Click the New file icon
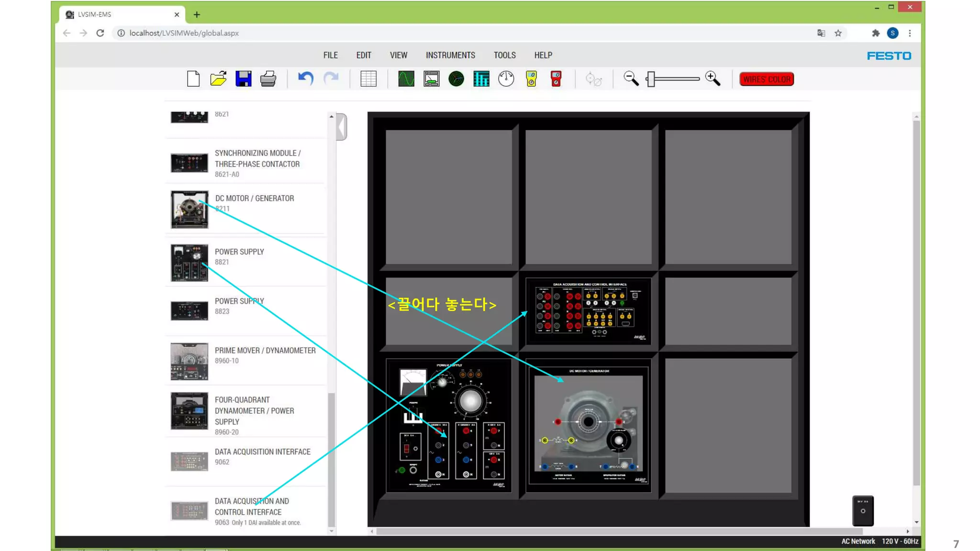Viewport: 980px width, 551px height. click(193, 79)
